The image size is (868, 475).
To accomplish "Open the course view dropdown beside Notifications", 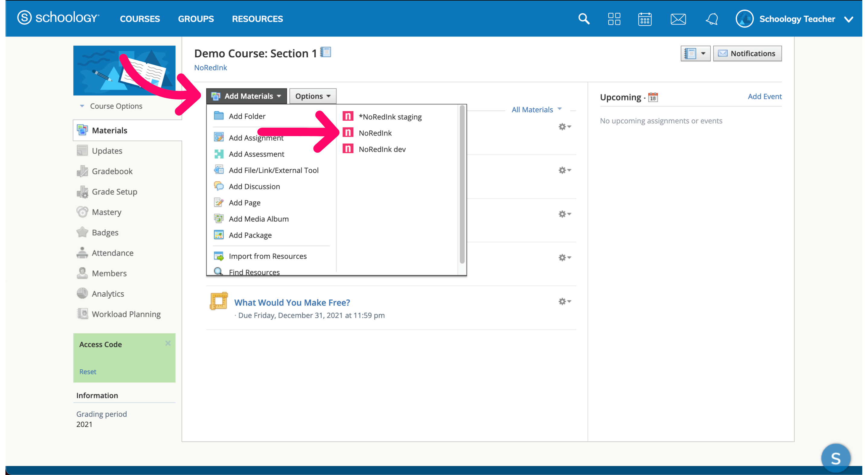I will [695, 53].
